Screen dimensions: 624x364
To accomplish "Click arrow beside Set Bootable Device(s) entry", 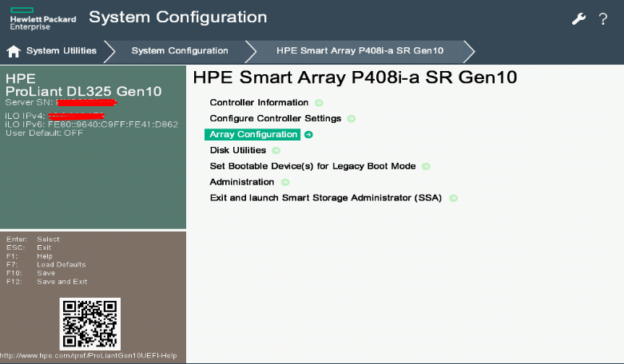I will click(x=426, y=167).
